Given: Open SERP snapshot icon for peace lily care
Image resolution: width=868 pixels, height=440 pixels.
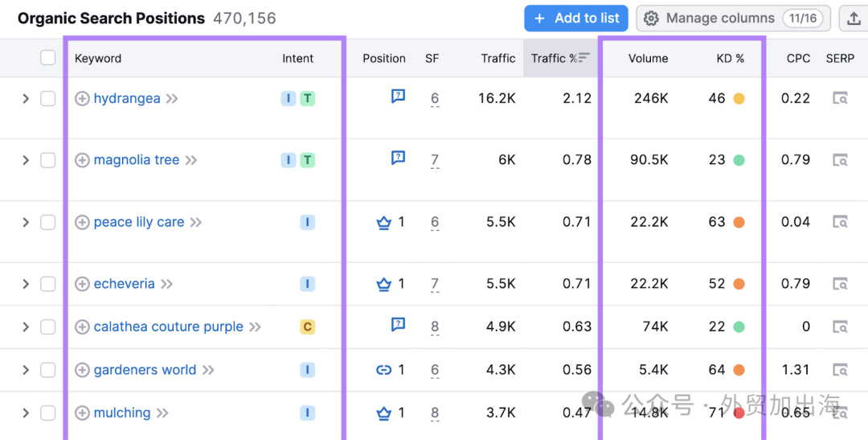Looking at the screenshot, I should [841, 222].
